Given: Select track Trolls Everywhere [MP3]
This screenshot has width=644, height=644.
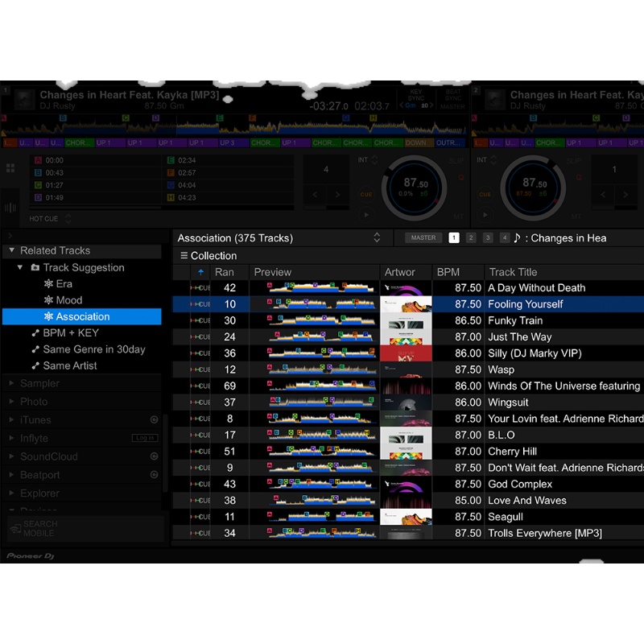Looking at the screenshot, I should point(545,533).
